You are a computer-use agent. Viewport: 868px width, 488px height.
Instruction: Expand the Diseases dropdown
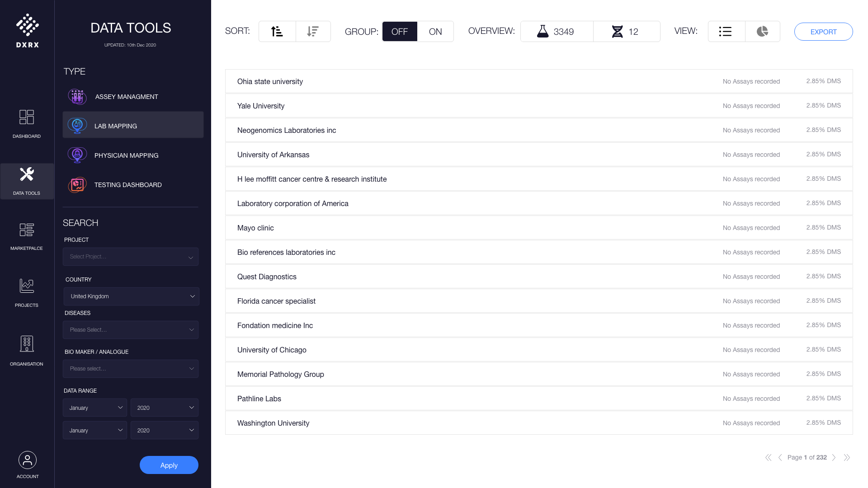(131, 330)
